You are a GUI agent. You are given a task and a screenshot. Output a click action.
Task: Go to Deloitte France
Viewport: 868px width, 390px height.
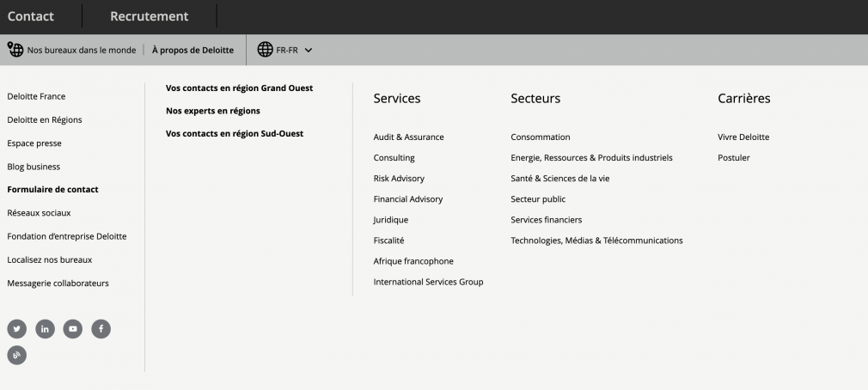(x=36, y=96)
